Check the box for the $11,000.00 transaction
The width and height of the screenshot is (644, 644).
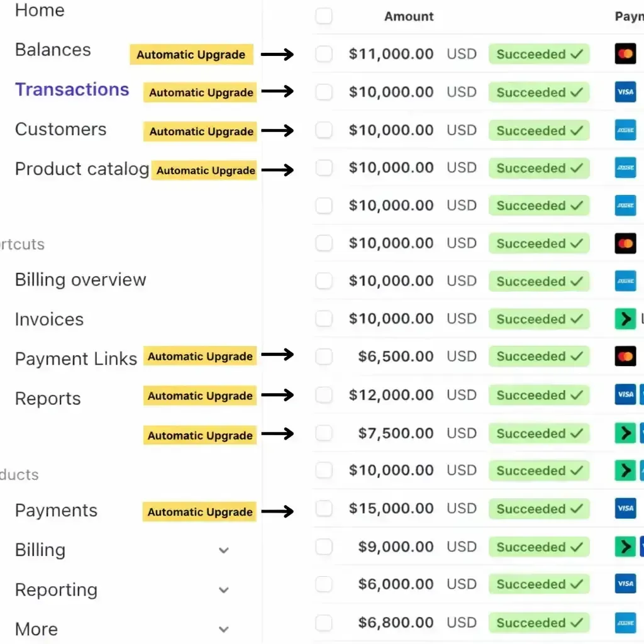[x=324, y=54]
